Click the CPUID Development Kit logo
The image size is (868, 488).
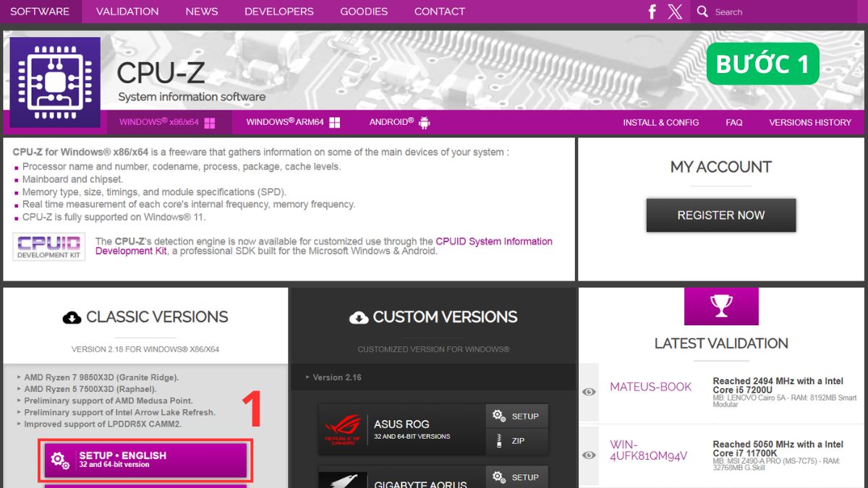click(x=49, y=247)
